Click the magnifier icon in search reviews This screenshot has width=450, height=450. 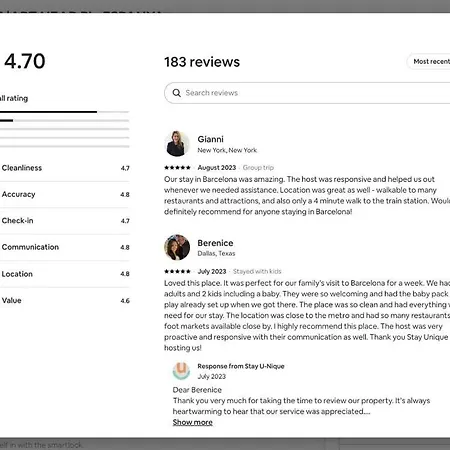[x=177, y=93]
